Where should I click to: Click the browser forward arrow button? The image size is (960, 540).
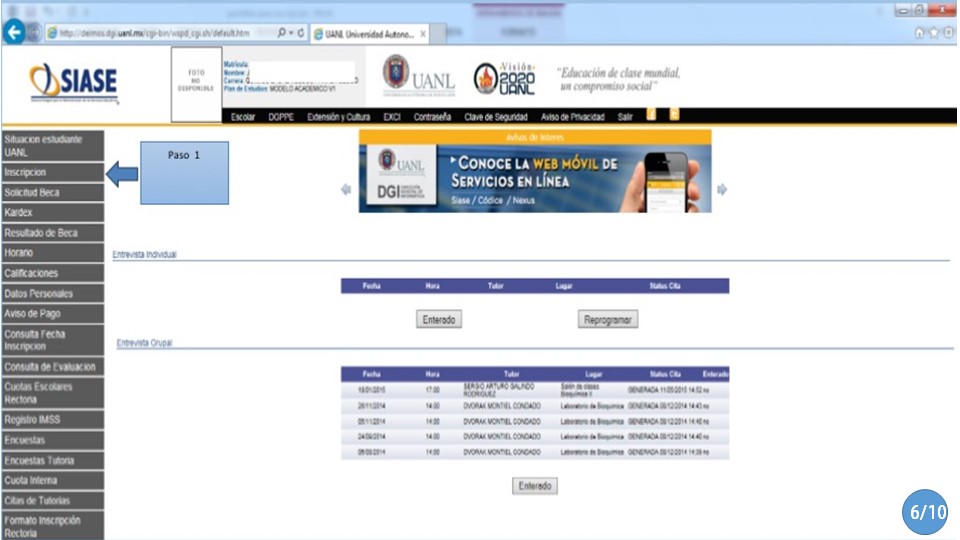(34, 33)
